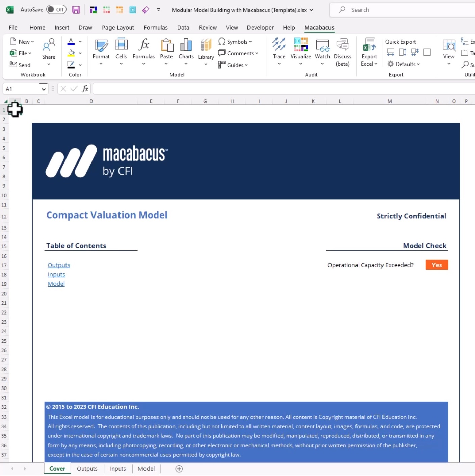Image resolution: width=475 pixels, height=476 pixels.
Task: Click the Model hyperlink in contents
Action: point(56,284)
